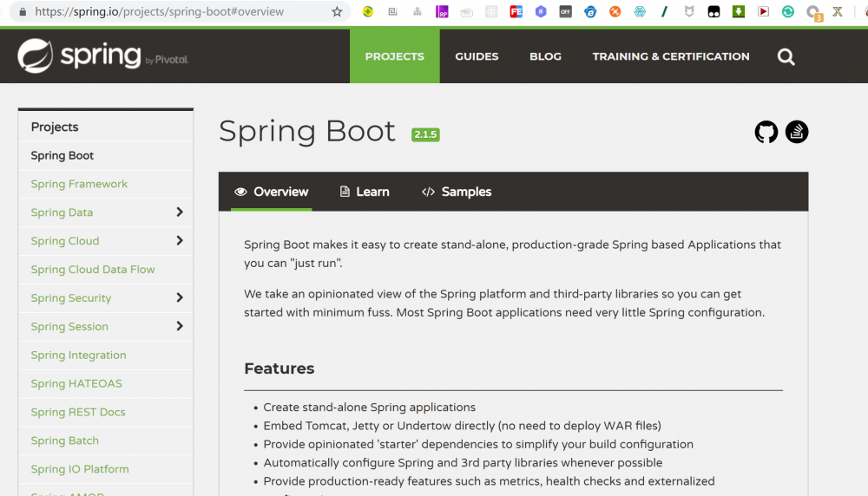Screen dimensions: 868x496
Task: Switch to the Samples tab
Action: 457,192
